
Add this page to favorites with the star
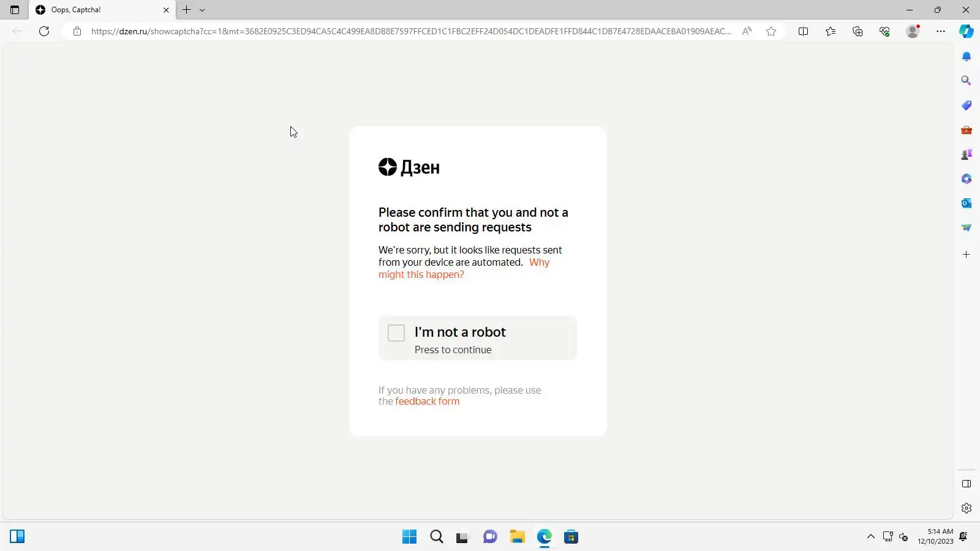pos(771,31)
